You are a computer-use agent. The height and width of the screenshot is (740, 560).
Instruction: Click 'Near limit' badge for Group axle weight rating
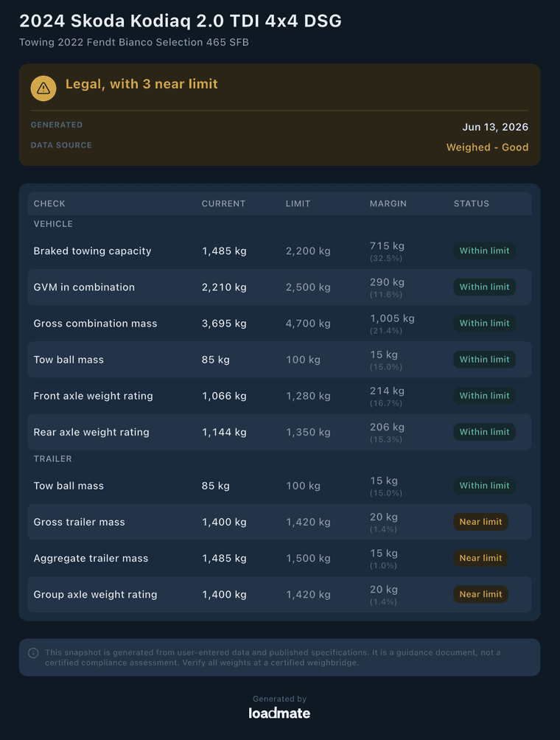click(480, 595)
